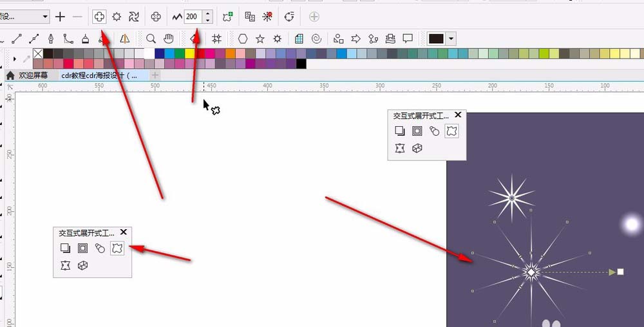644x327 pixels.
Task: Click the ruler origin corner box
Action: coord(10,86)
